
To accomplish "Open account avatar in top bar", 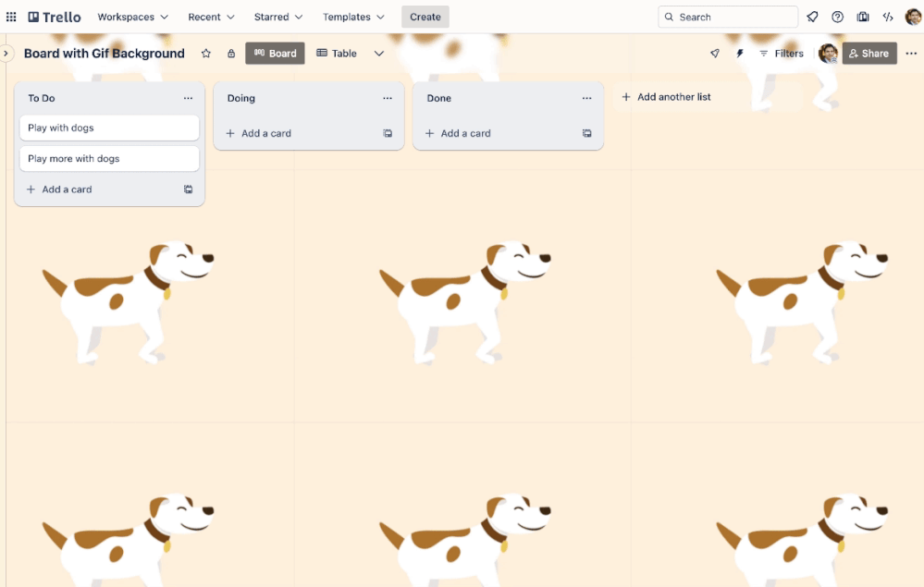I will [913, 17].
